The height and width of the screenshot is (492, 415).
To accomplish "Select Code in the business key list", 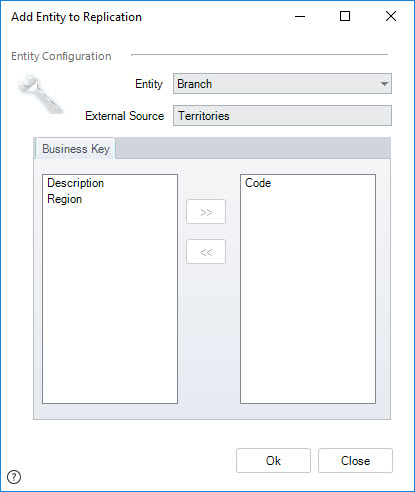I will point(258,183).
